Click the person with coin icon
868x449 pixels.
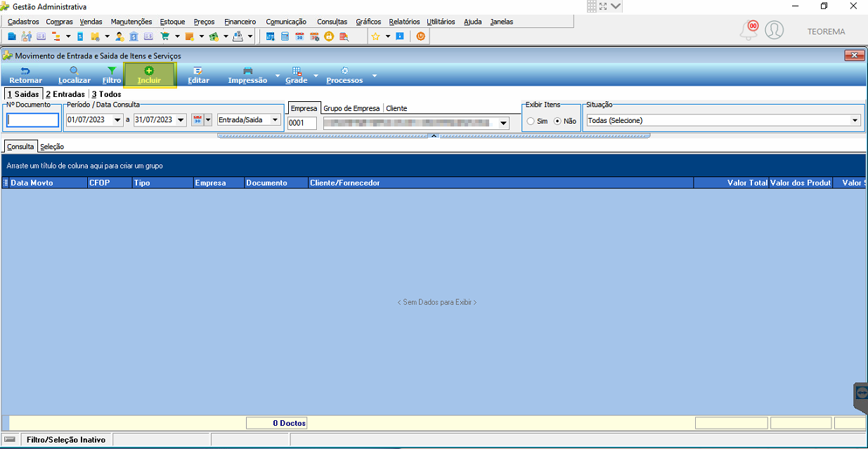click(x=119, y=36)
